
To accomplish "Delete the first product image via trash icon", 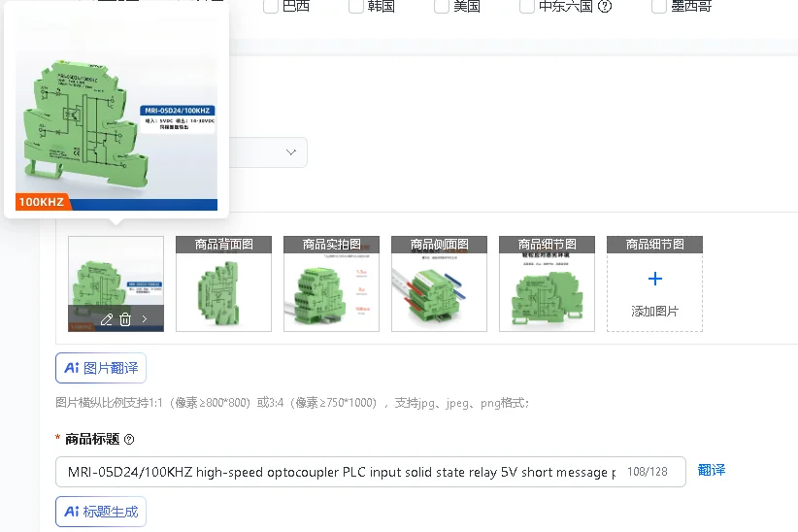I will pos(125,319).
